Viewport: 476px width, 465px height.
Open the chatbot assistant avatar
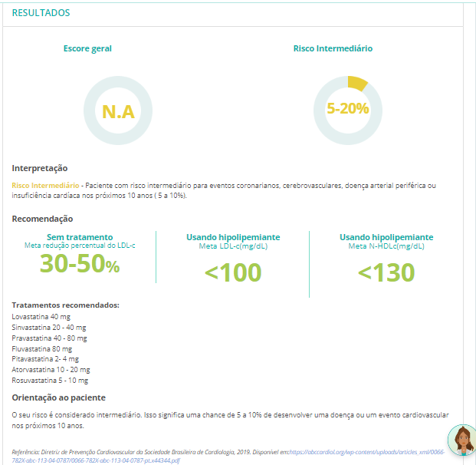pos(462,440)
